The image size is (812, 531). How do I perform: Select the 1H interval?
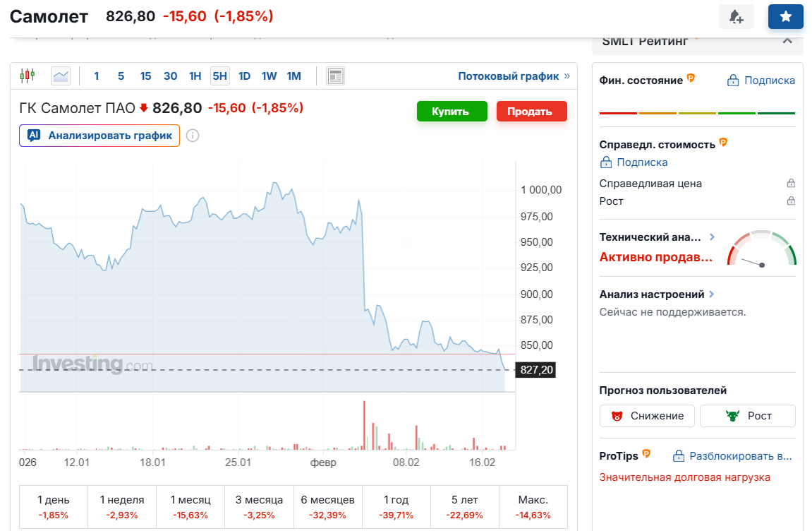pos(195,76)
